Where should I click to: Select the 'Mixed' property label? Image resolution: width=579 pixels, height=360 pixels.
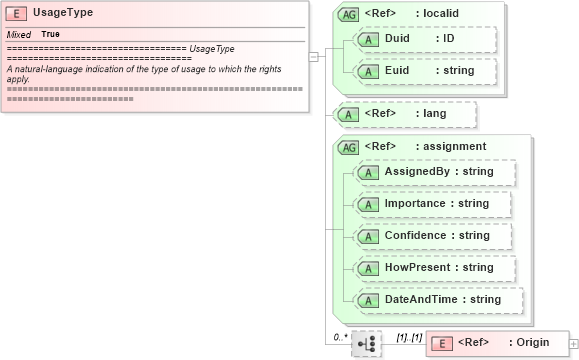click(x=18, y=35)
